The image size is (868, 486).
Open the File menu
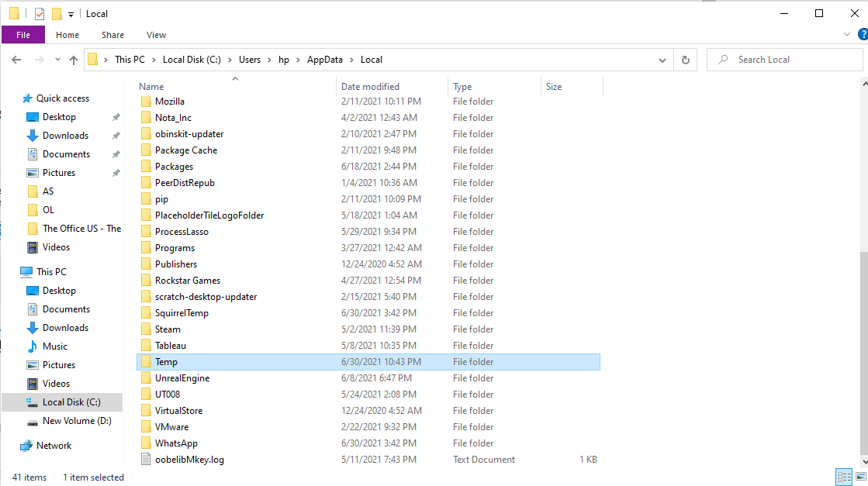tap(23, 35)
